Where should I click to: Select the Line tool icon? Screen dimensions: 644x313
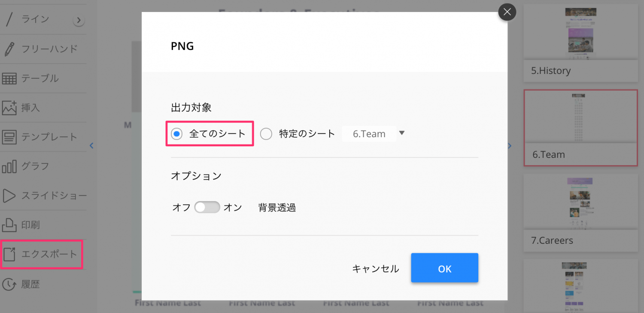coord(9,20)
